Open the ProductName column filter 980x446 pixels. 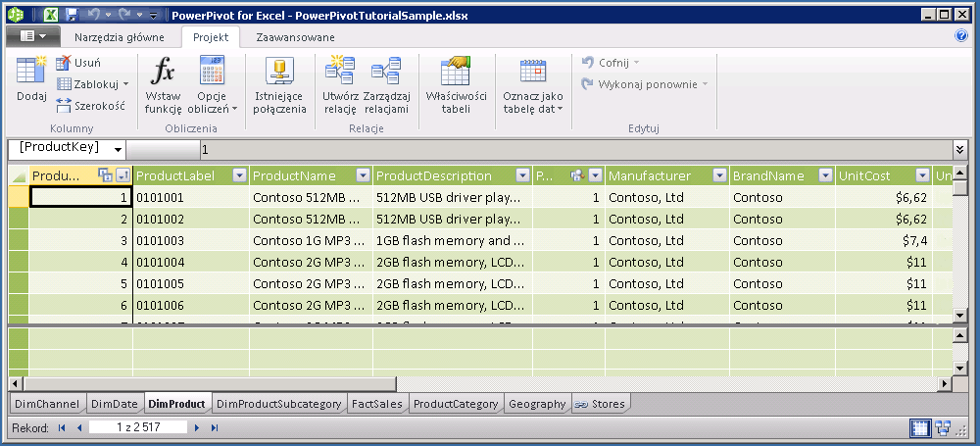[363, 175]
